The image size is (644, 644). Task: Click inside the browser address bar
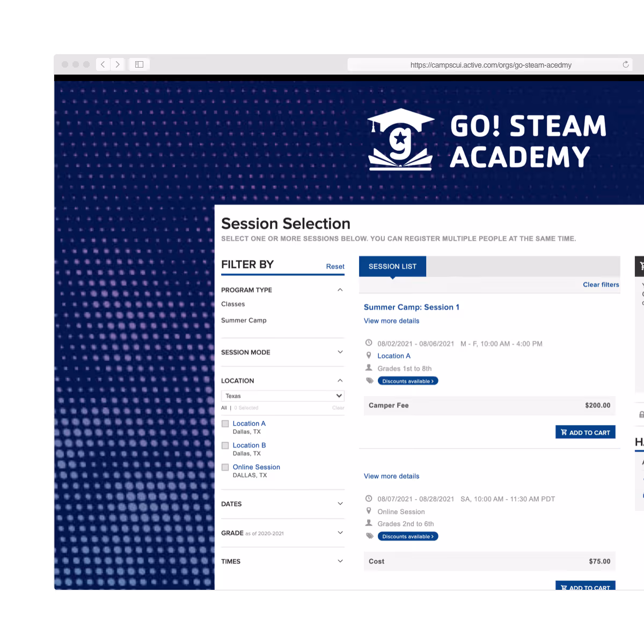click(x=491, y=64)
